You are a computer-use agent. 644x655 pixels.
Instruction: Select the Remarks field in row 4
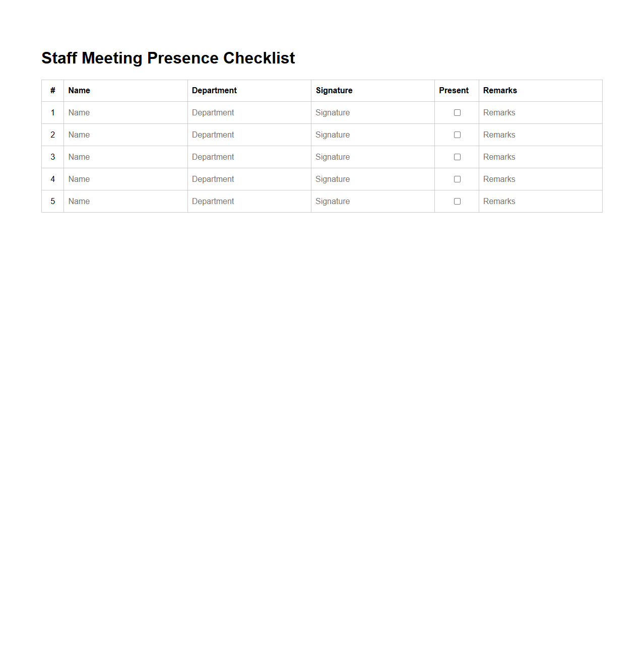tap(540, 179)
